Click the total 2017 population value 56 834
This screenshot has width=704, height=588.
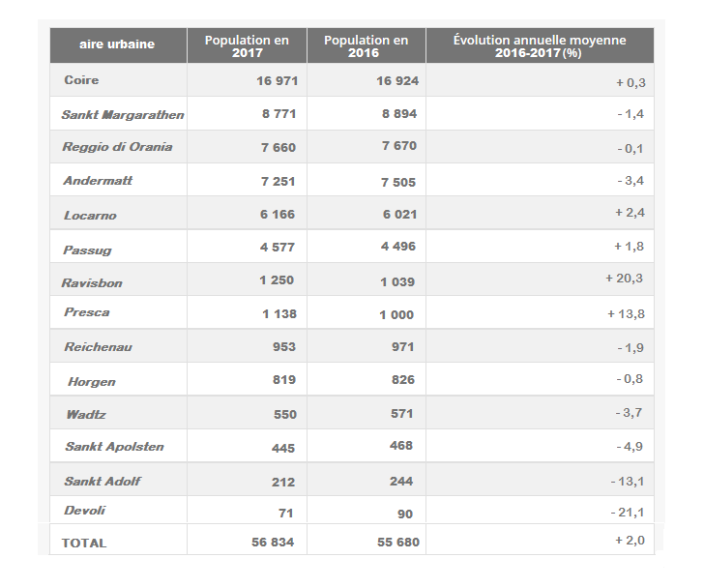[x=272, y=543]
